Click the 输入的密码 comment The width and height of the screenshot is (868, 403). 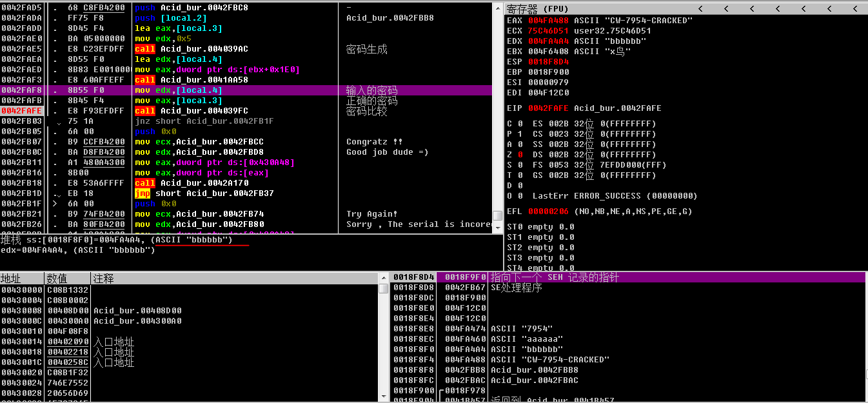(x=371, y=90)
